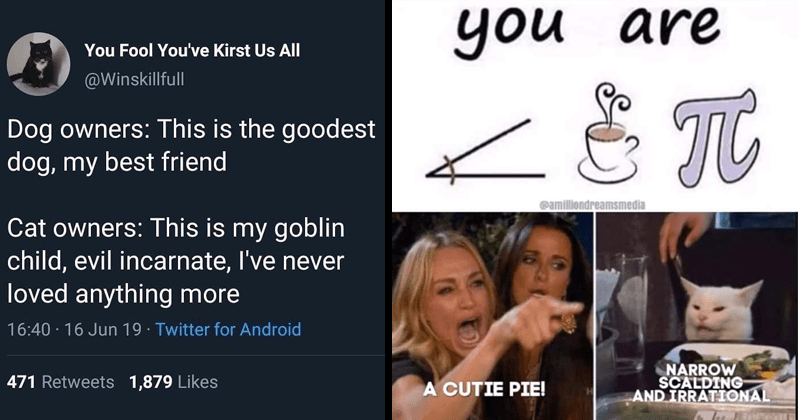800x420 pixels.
Task: Click the yelling blonde woman panel
Action: [492, 316]
